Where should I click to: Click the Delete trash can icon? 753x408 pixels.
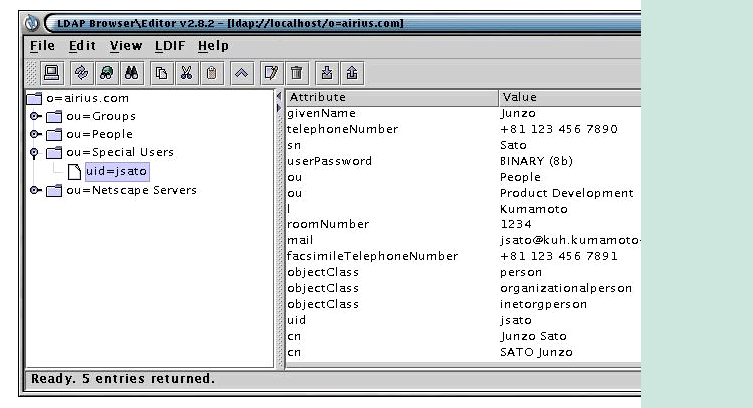(x=297, y=73)
